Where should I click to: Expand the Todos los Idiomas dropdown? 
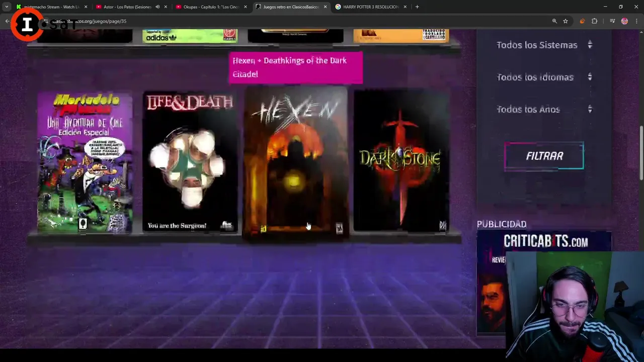point(544,77)
